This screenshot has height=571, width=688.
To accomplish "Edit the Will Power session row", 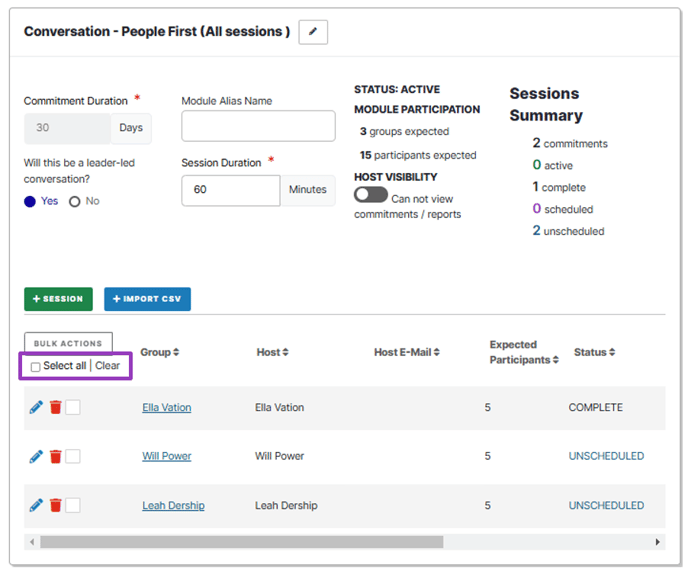I will tap(36, 456).
